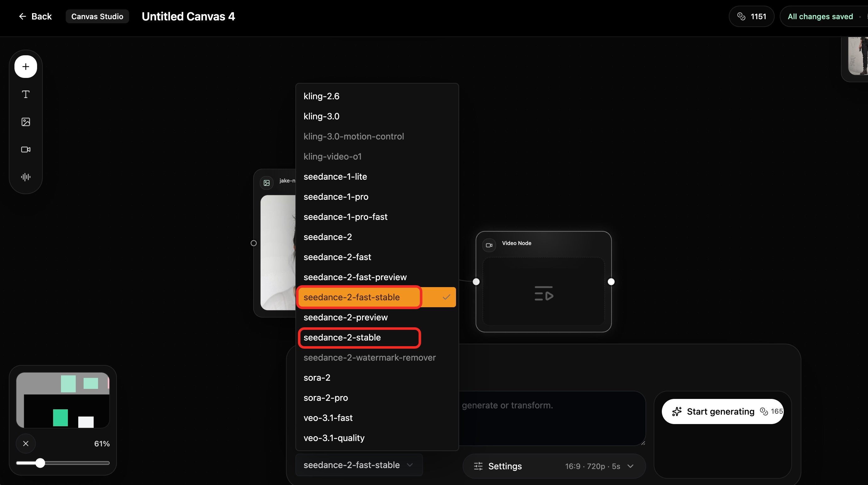The image size is (868, 485).
Task: Choose seedance-1-lite model
Action: (x=377, y=177)
